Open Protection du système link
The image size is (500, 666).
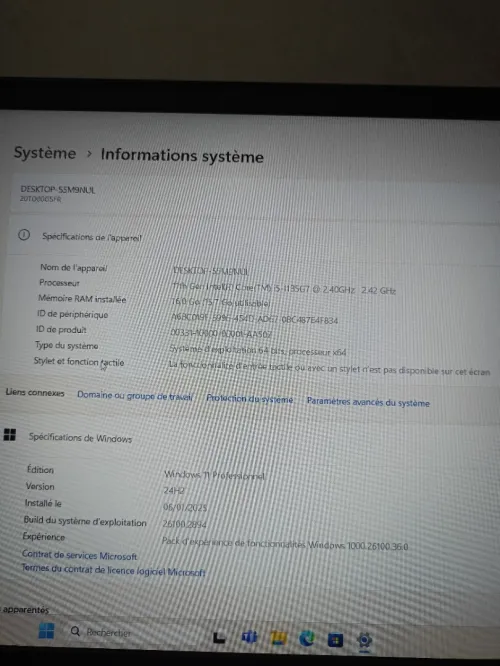click(250, 399)
